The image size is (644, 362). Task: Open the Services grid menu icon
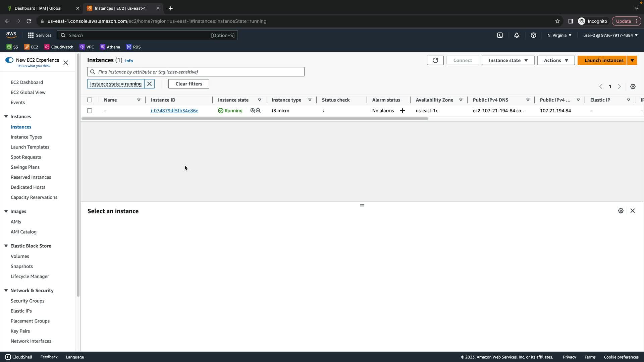tap(31, 35)
